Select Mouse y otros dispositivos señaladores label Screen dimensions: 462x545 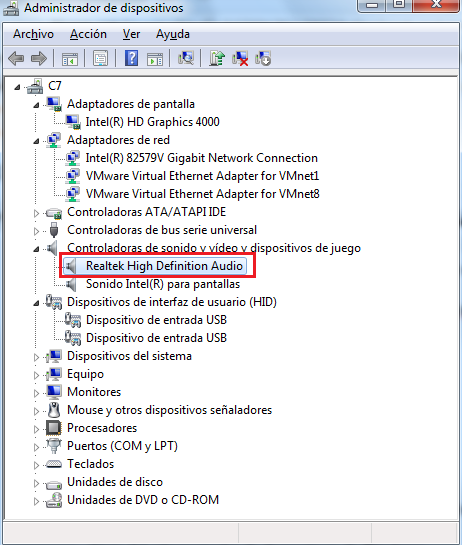169,410
